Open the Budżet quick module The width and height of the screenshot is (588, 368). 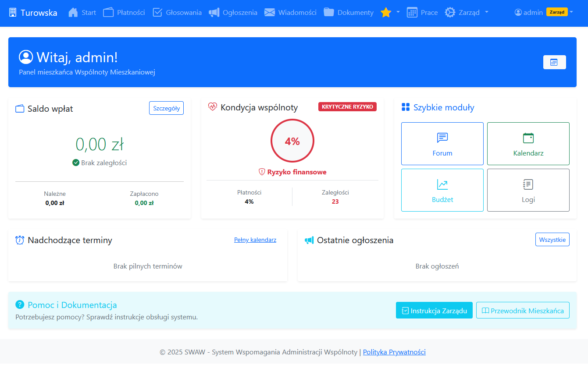click(442, 190)
